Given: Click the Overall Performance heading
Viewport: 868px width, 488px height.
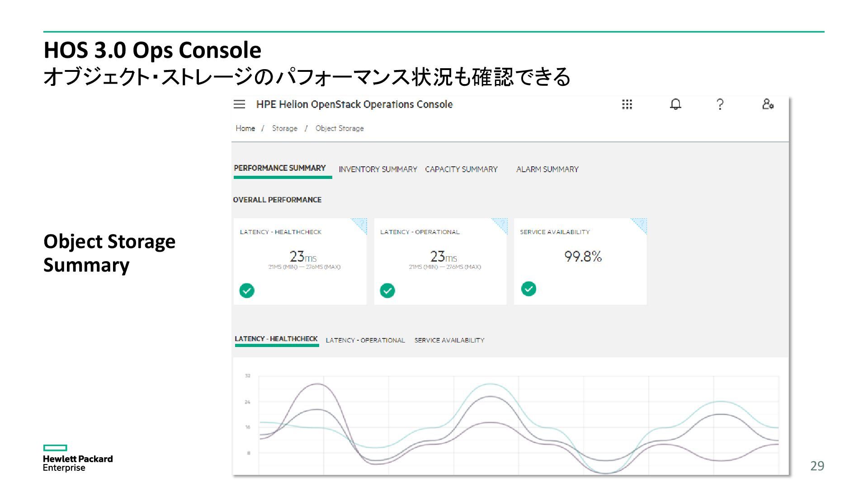Looking at the screenshot, I should 277,200.
